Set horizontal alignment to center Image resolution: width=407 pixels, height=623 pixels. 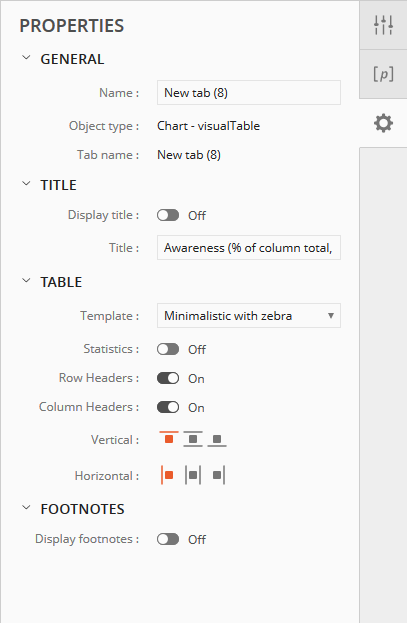[193, 475]
